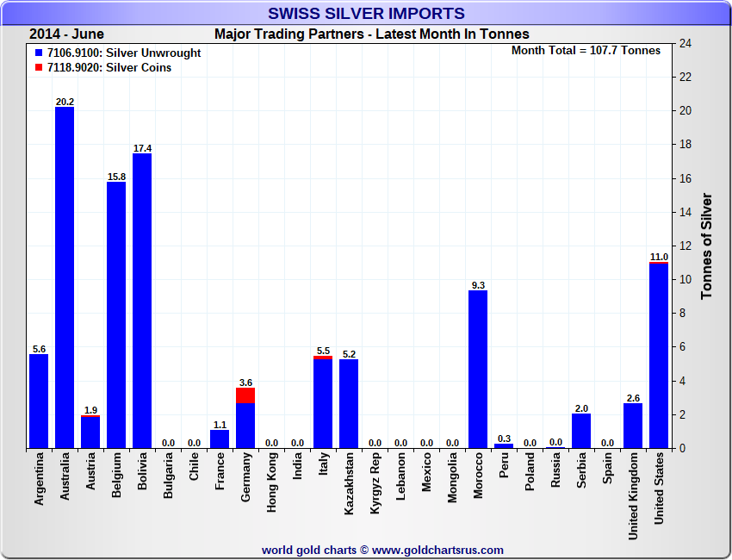Select the United States bar at 11.0

pyautogui.click(x=659, y=356)
